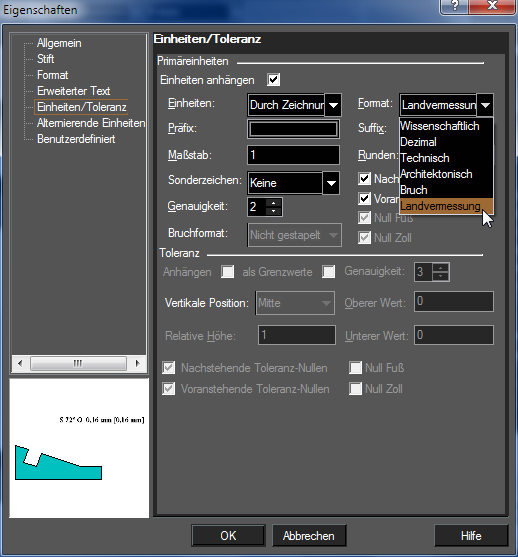Click the dimension preview thumbnail

pos(79,448)
